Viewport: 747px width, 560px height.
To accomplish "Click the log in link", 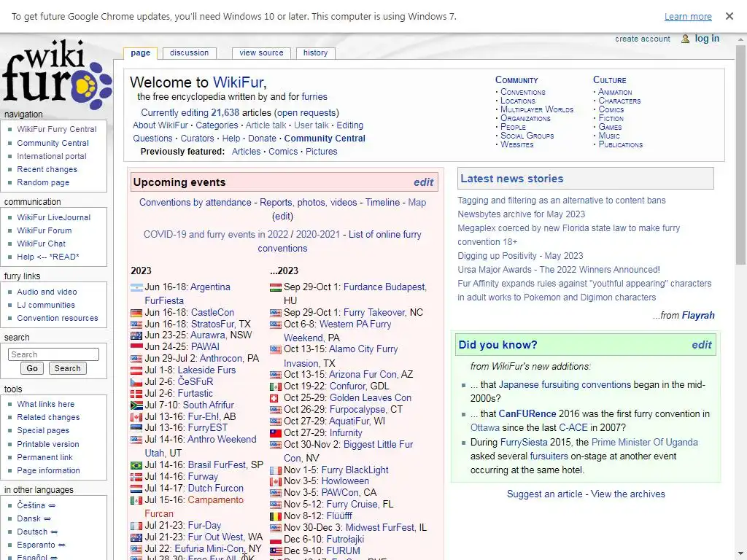I will (x=707, y=39).
